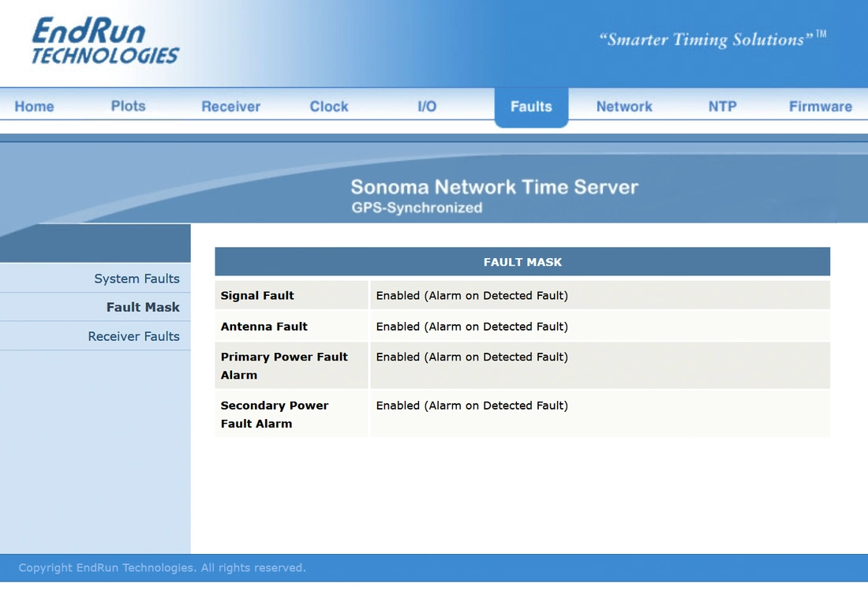Select Fault Mask sidebar item
Screen dimensions: 868x591
[143, 307]
